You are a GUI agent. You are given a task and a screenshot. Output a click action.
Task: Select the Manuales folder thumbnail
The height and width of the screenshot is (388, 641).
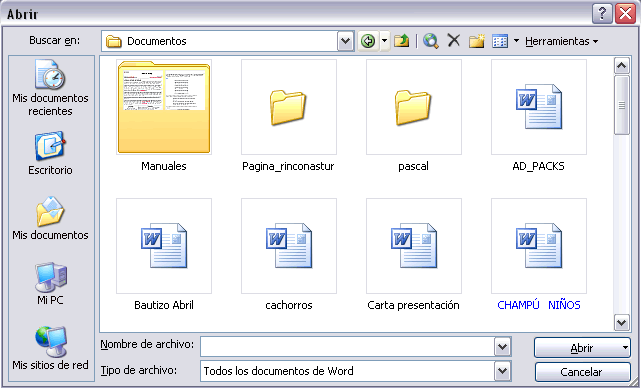[x=164, y=107]
